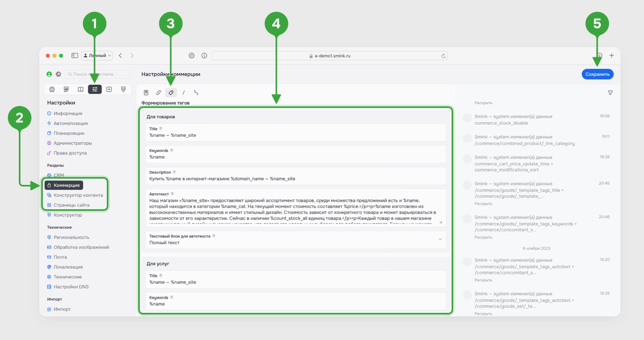The width and height of the screenshot is (644, 340).
Task: Click the slash icon in commerce toolbar
Action: [183, 93]
